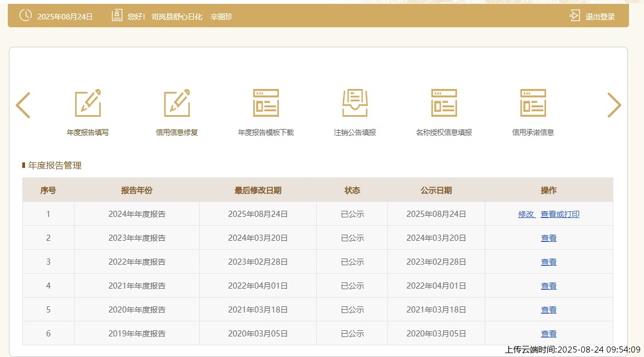The image size is (644, 357).
Task: Open the 信用信息修复 icon
Action: point(177,103)
